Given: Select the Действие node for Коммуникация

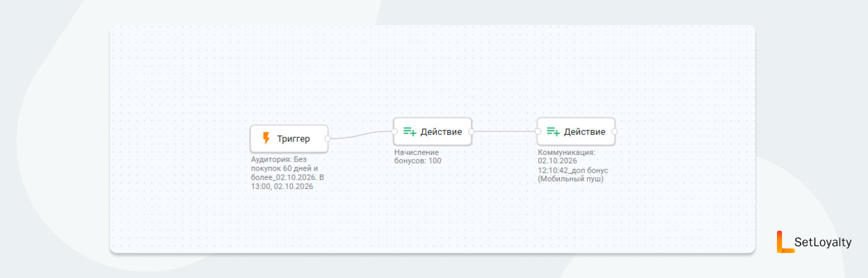Looking at the screenshot, I should [576, 132].
